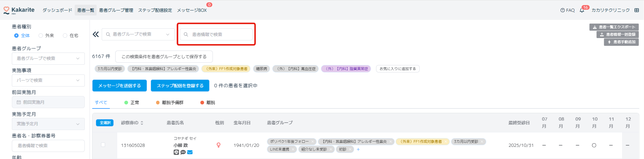Click the SMS bubble icon under 小柳 政

pos(183,152)
